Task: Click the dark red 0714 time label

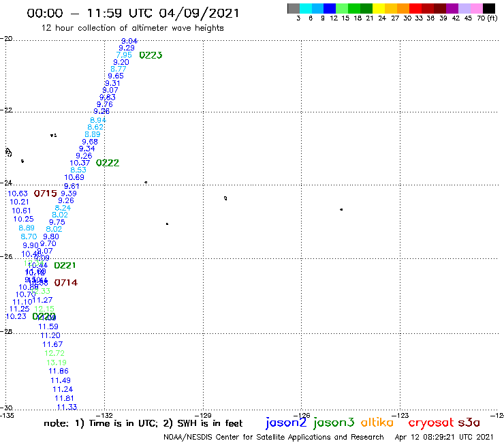Action: point(66,283)
